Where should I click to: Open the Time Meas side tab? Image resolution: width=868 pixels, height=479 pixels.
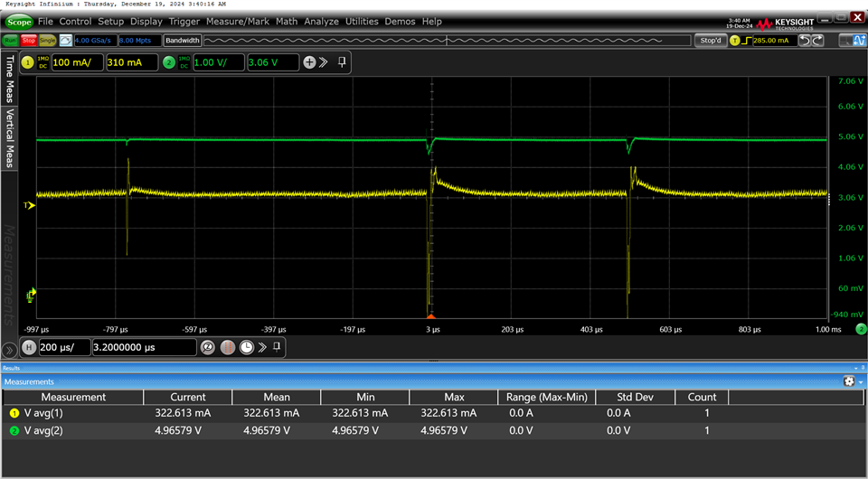tap(9, 78)
